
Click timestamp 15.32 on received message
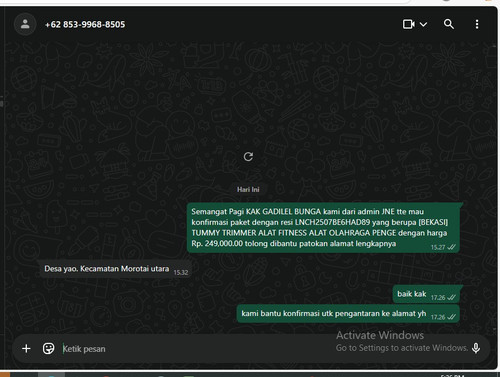pyautogui.click(x=181, y=272)
